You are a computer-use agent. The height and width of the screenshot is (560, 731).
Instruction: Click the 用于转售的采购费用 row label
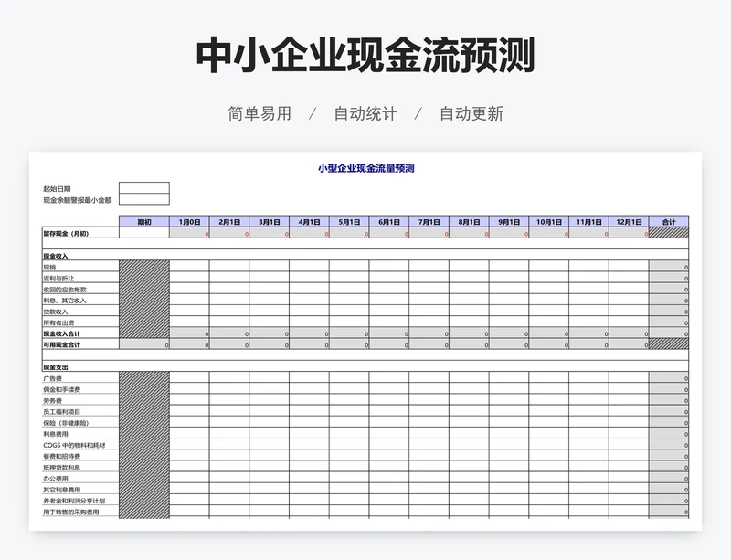click(x=71, y=512)
